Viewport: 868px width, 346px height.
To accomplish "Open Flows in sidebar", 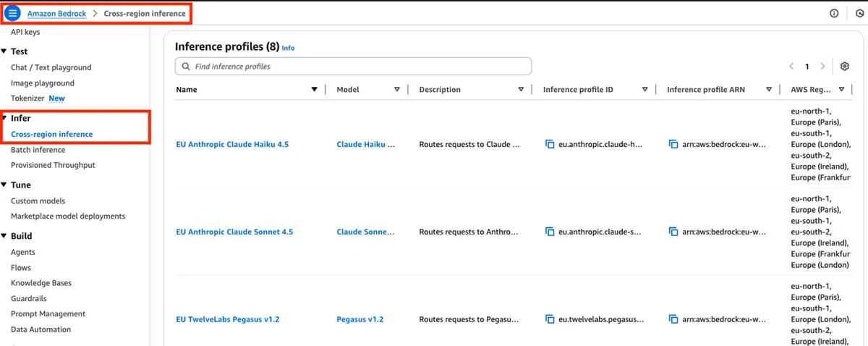I will [21, 268].
